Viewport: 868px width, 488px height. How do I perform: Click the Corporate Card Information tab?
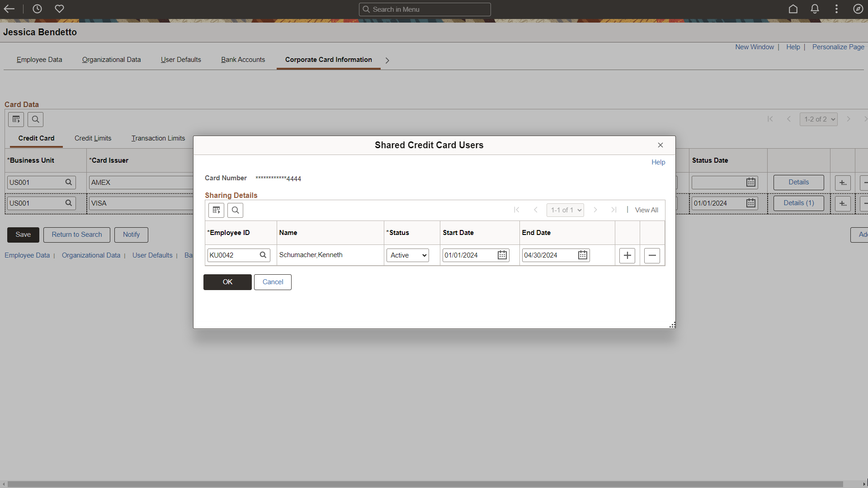click(329, 60)
